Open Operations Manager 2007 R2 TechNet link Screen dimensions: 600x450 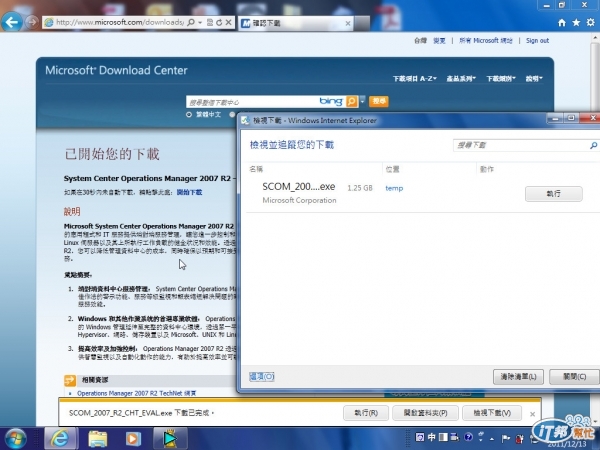pyautogui.click(x=137, y=393)
